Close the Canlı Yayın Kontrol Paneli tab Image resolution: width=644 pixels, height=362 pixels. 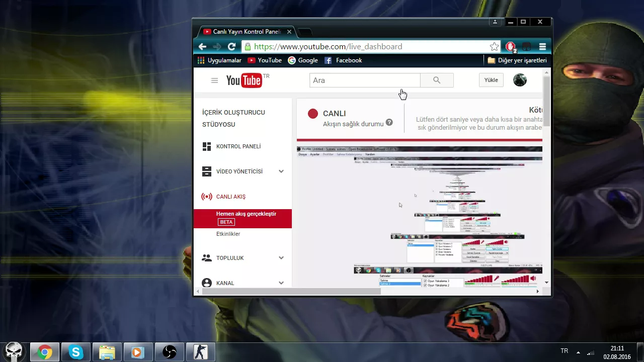pos(289,32)
